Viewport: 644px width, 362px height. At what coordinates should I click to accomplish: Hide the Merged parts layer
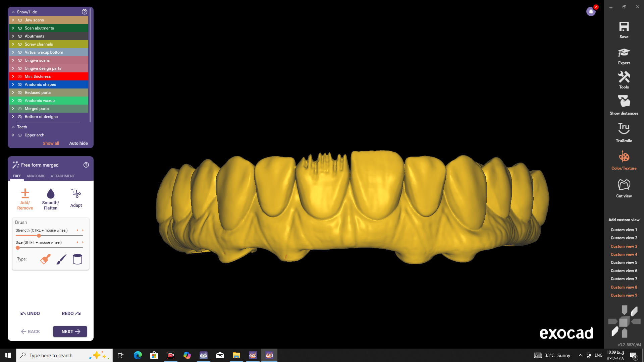[20, 109]
